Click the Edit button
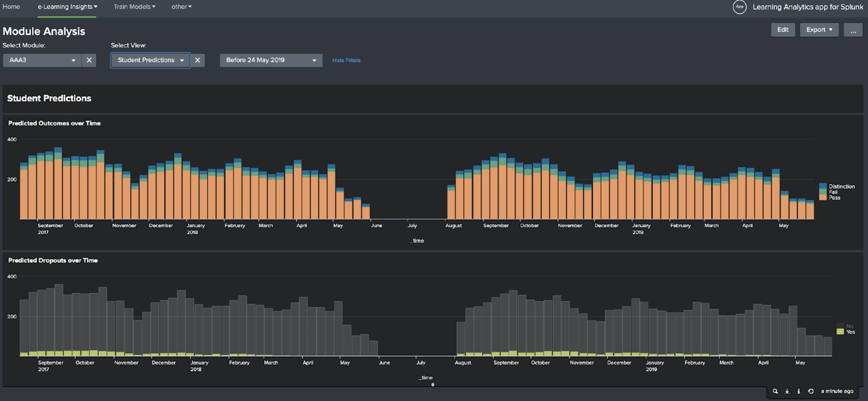The width and height of the screenshot is (868, 401). (x=783, y=30)
